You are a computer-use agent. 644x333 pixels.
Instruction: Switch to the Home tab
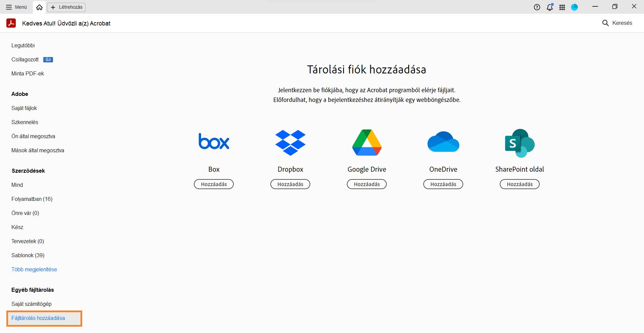click(x=39, y=7)
